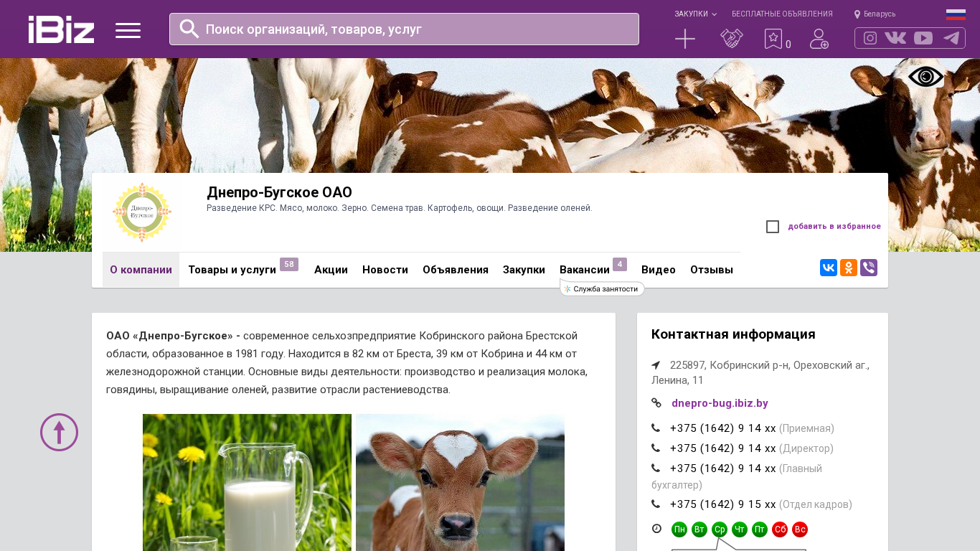
Task: Click the plus add icon in header
Action: pos(685,39)
